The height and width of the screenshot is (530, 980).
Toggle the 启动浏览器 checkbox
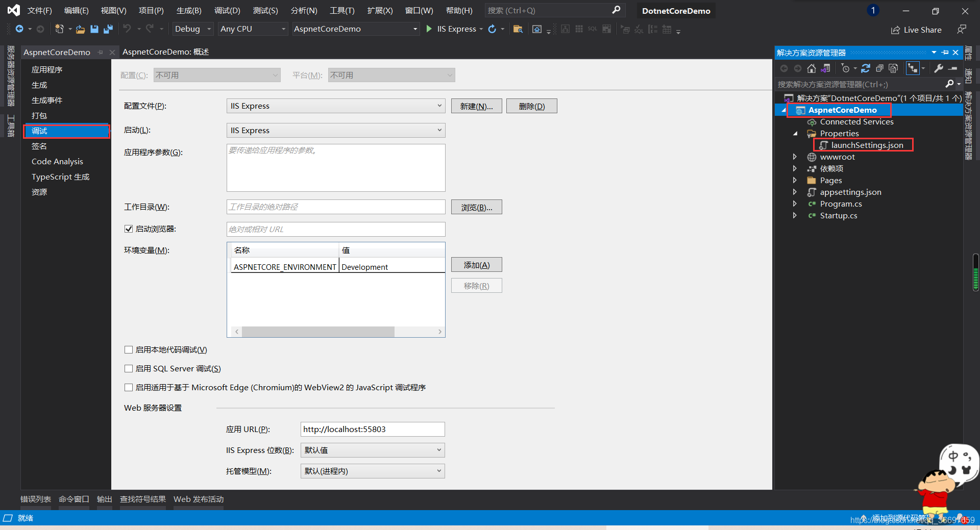129,229
